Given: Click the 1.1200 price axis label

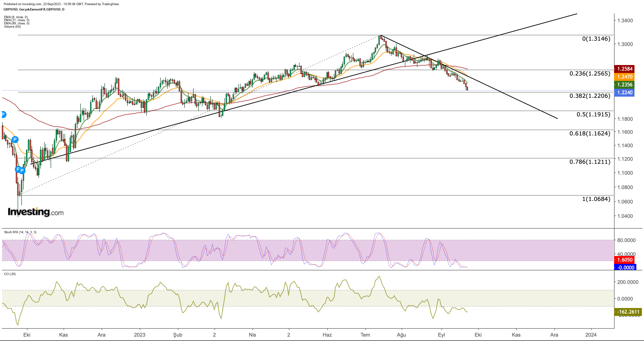Looking at the screenshot, I should 625,159.
